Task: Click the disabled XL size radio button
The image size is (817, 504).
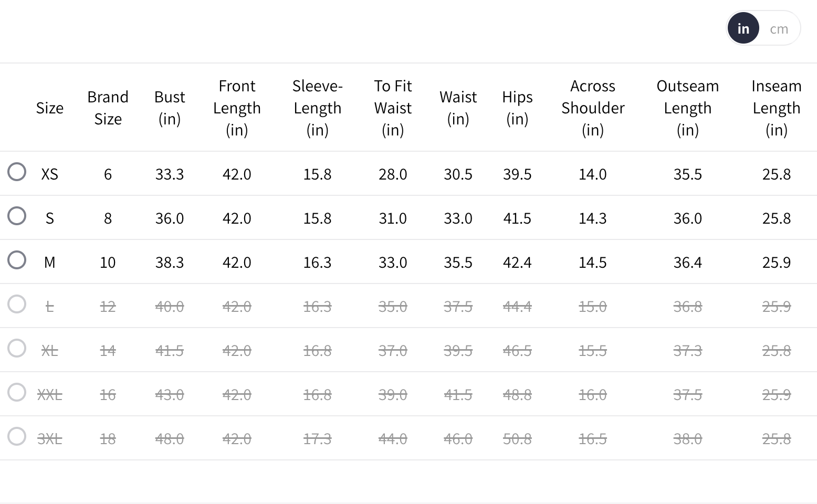Action: pyautogui.click(x=17, y=348)
